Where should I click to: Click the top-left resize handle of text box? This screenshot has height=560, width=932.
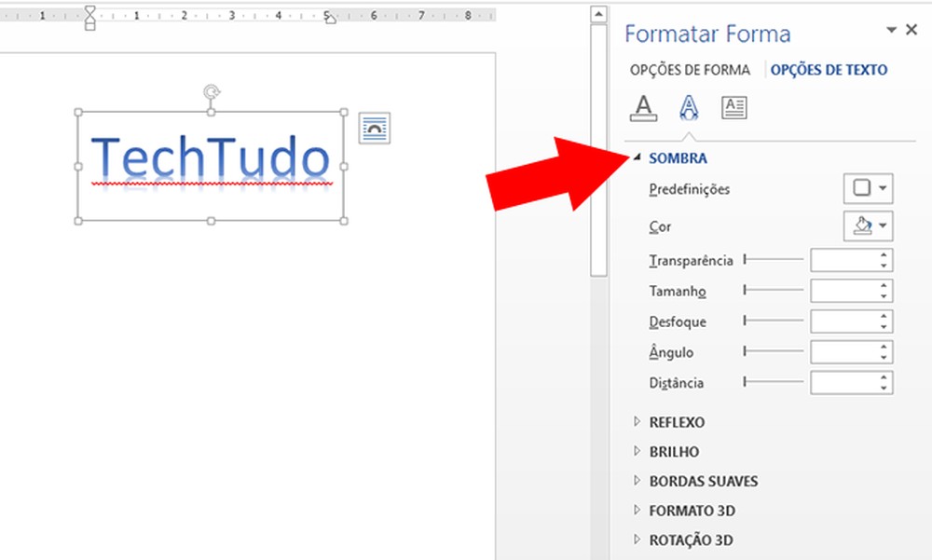tap(78, 113)
